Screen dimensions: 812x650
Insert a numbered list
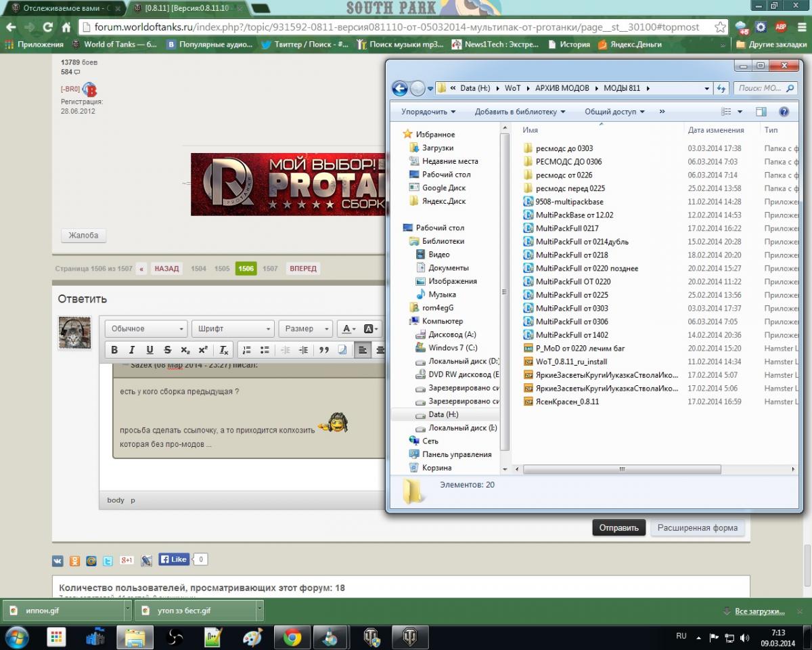click(x=247, y=350)
